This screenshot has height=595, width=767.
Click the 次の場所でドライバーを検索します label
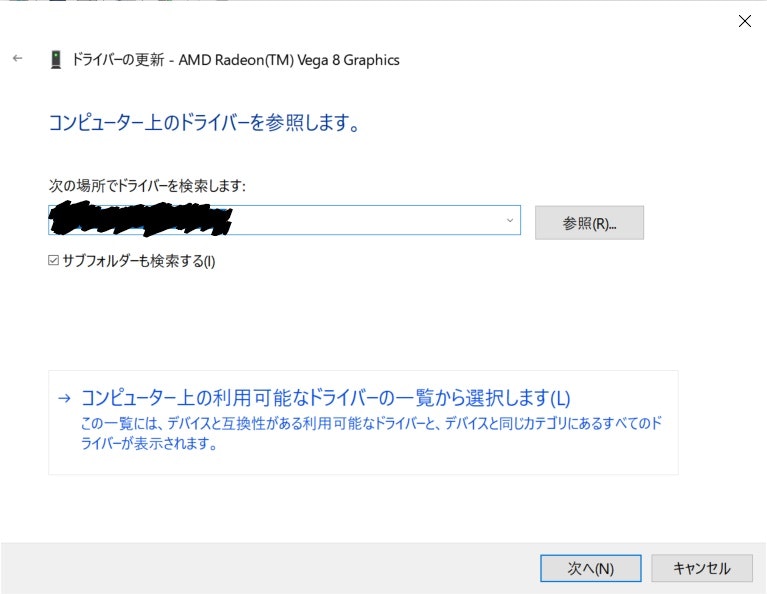tap(147, 186)
